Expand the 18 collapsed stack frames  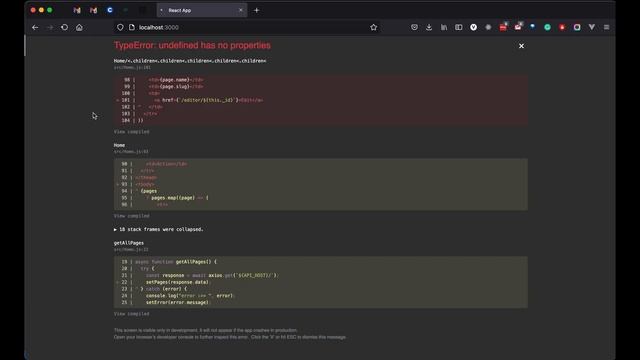point(158,229)
